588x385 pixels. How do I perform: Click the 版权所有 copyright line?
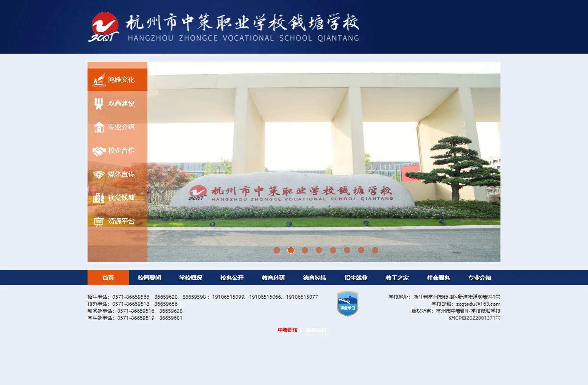pos(455,311)
